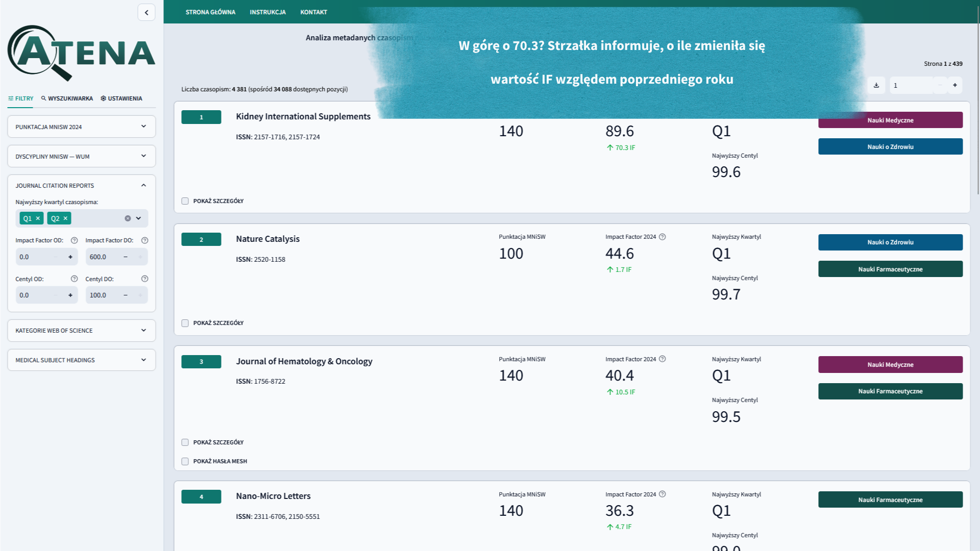Click the up-arrow 70.3 IF change indicator
This screenshot has width=980, height=551.
(x=621, y=147)
